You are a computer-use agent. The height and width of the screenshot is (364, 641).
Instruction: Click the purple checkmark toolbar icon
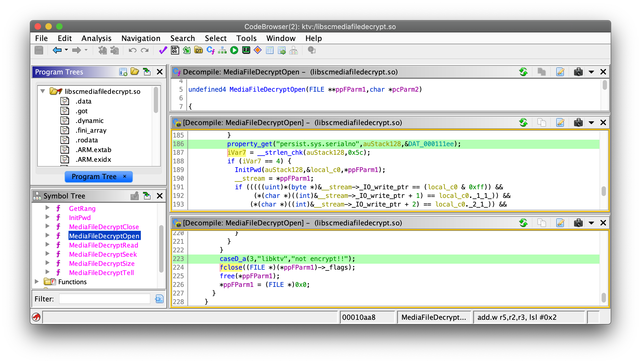[163, 50]
